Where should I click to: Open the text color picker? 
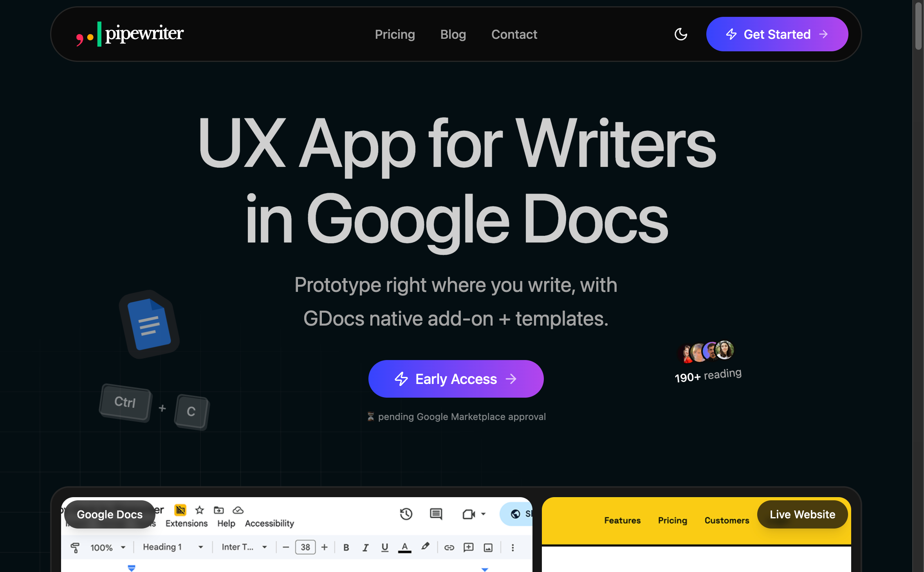pyautogui.click(x=405, y=548)
